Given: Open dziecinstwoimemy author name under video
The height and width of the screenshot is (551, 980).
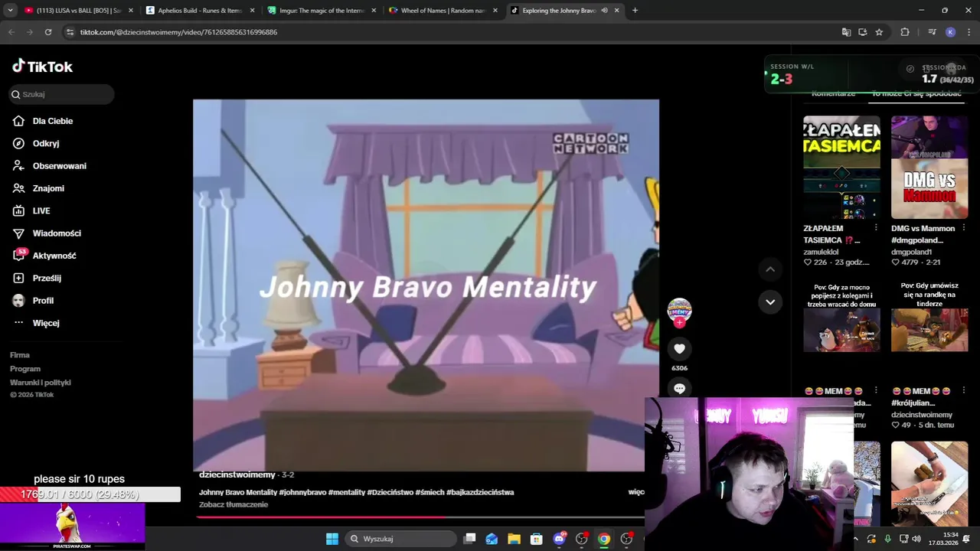Looking at the screenshot, I should [237, 475].
